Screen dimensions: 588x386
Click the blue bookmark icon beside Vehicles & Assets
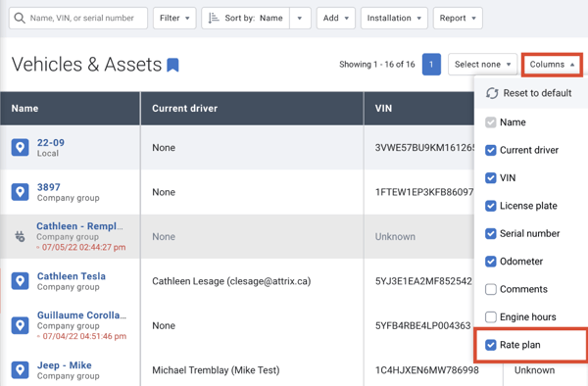click(x=172, y=65)
